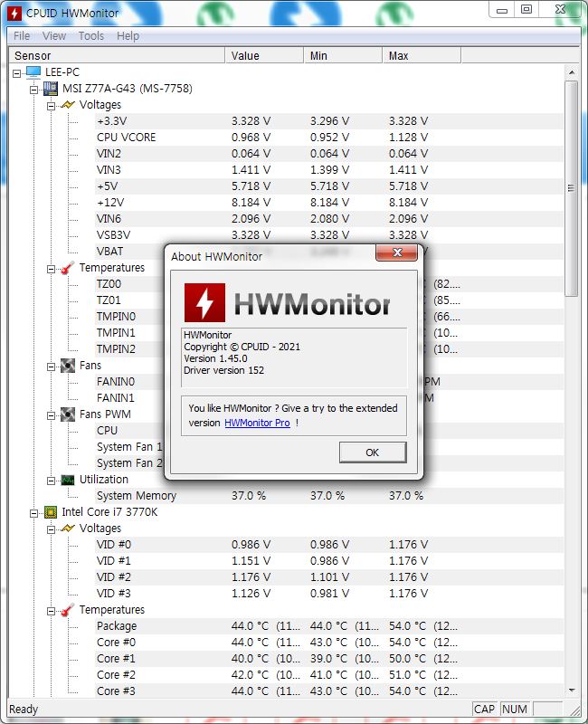Click the scrollbar down arrow
The height and width of the screenshot is (724, 588).
572,691
